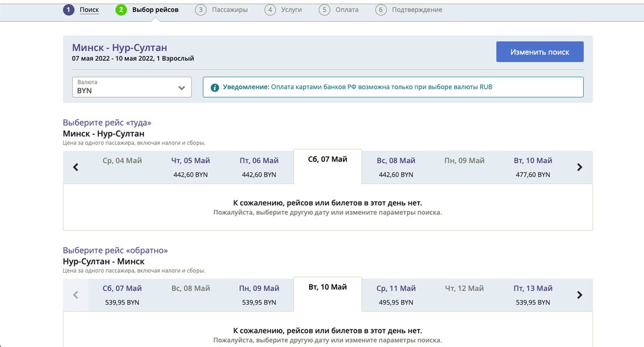Select return date Пт, 13 Май
Viewport: 644px width, 347px height.
[x=533, y=294]
